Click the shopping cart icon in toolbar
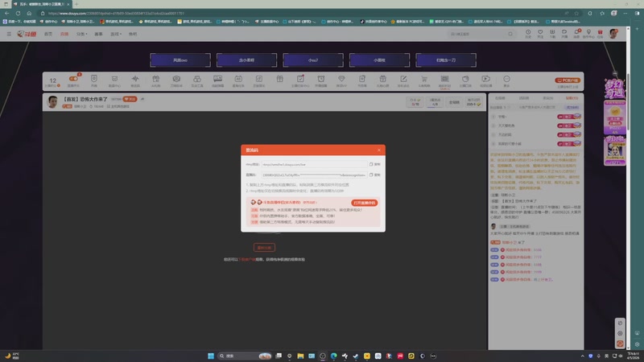 [x=424, y=79]
